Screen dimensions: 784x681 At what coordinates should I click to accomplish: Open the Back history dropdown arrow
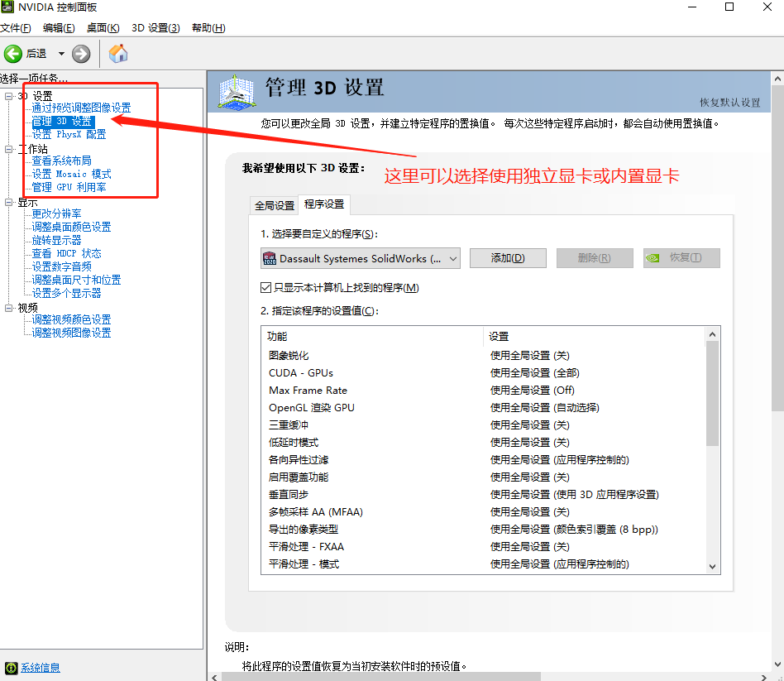point(61,54)
